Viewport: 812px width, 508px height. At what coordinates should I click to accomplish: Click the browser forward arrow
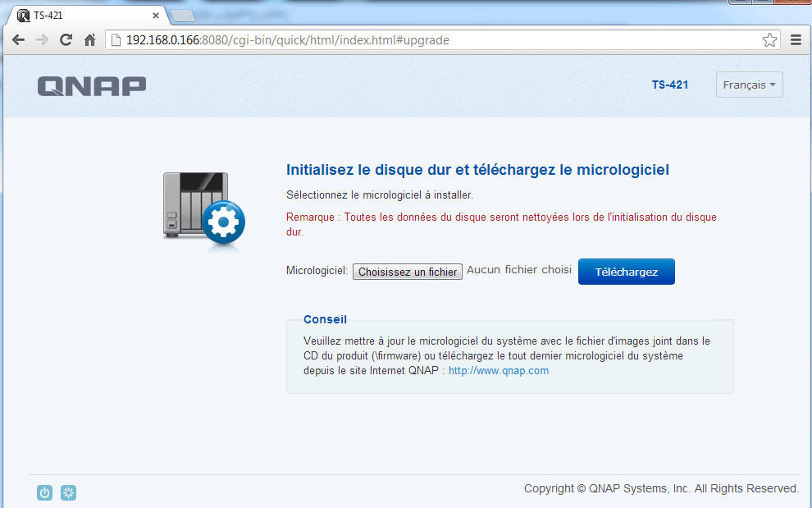point(42,39)
